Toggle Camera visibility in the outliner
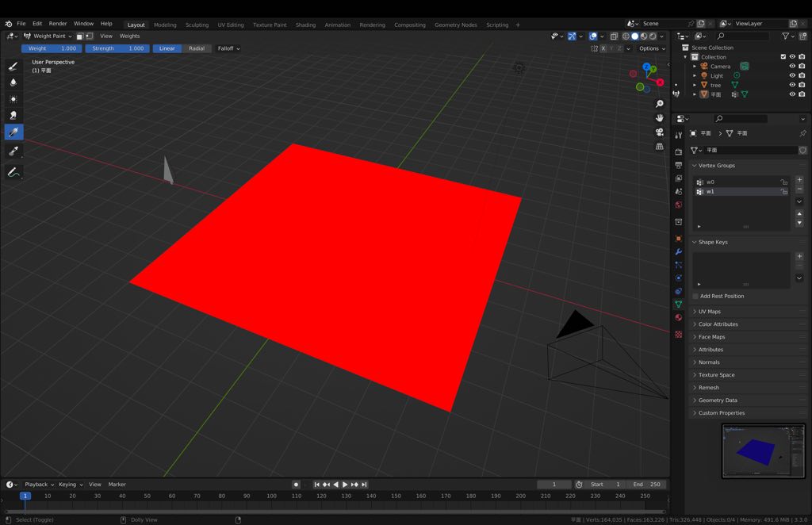 [x=791, y=66]
